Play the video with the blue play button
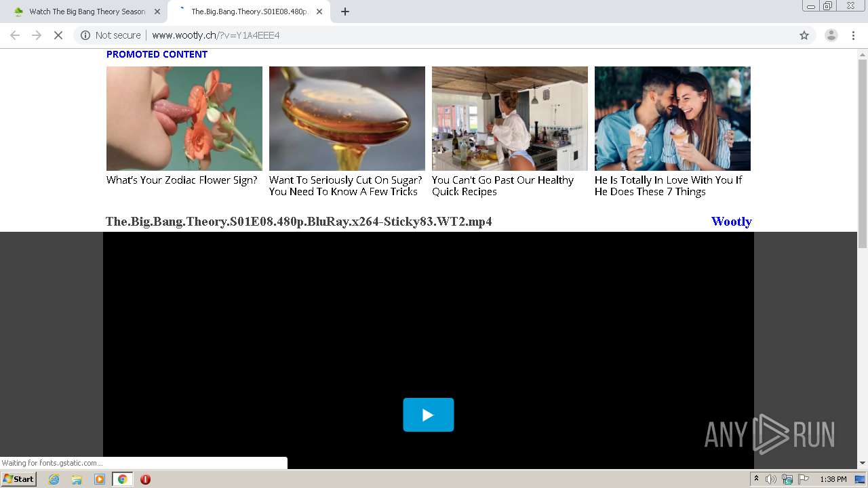 click(429, 415)
